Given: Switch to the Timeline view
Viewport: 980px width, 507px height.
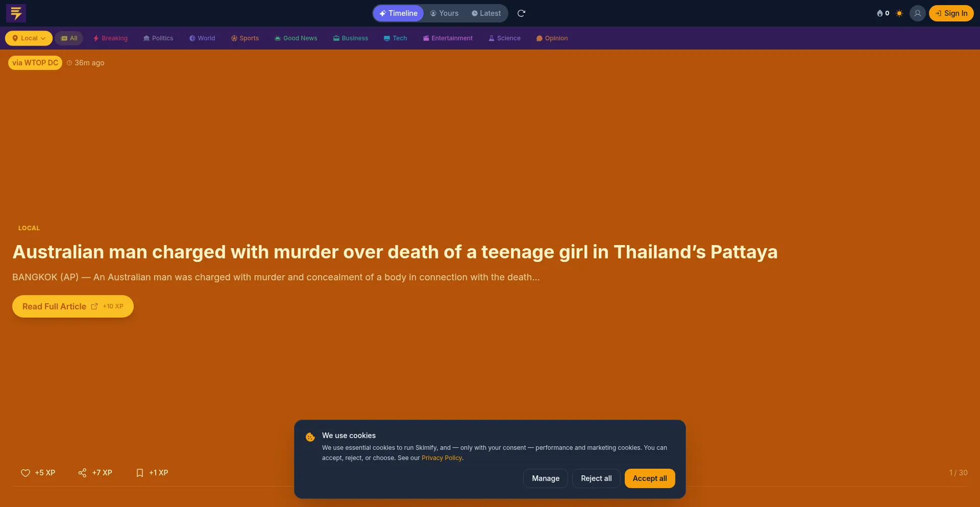Looking at the screenshot, I should pyautogui.click(x=398, y=13).
